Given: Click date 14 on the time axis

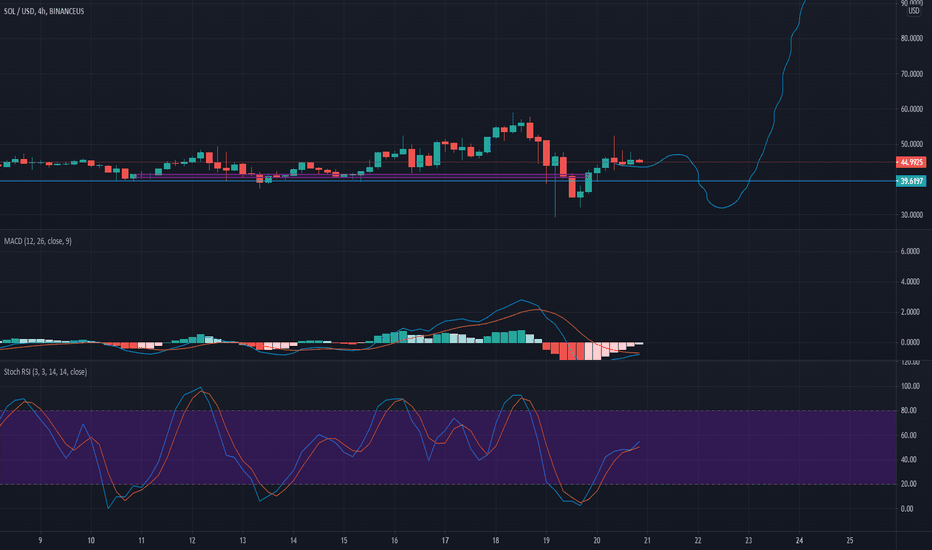Looking at the screenshot, I should pyautogui.click(x=293, y=540).
